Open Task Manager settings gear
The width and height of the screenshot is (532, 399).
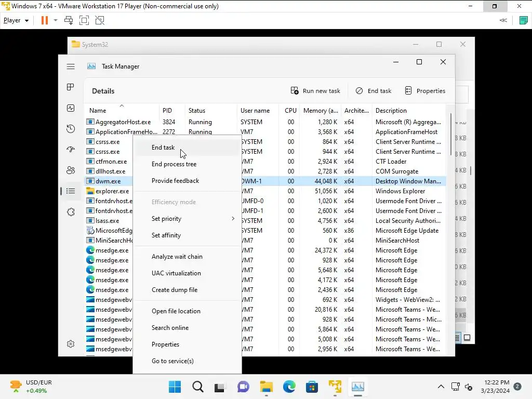[x=71, y=344]
